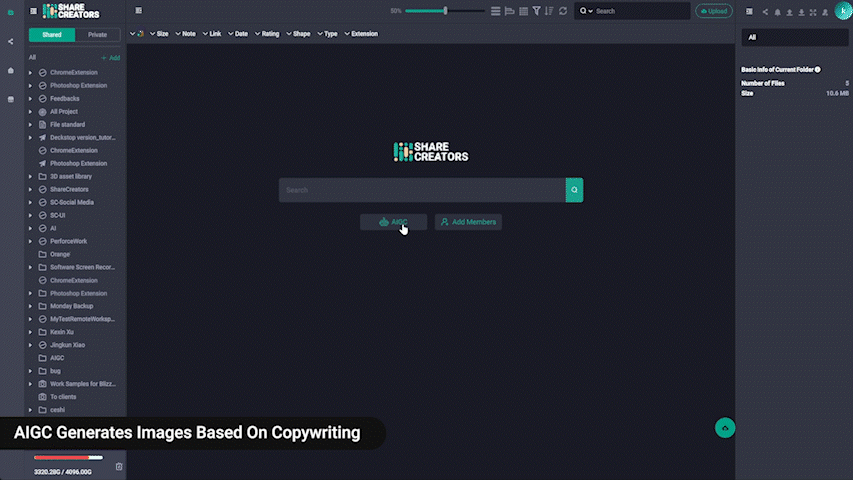Open the Extension filter dropdown
The image size is (854, 480).
click(x=361, y=34)
